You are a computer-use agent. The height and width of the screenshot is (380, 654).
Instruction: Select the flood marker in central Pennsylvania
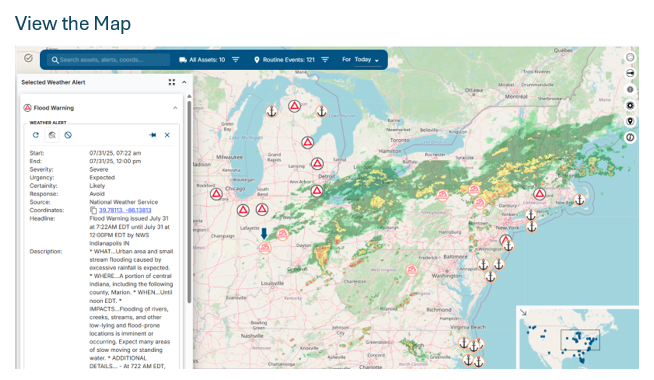(443, 195)
